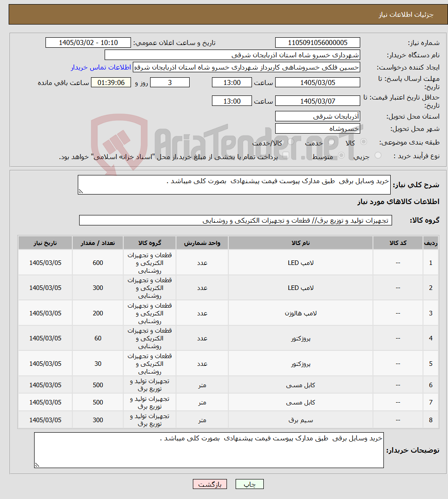Click the تعداد / مقدار column header
Image resolution: width=448 pixels, height=499 pixels.
[98, 243]
